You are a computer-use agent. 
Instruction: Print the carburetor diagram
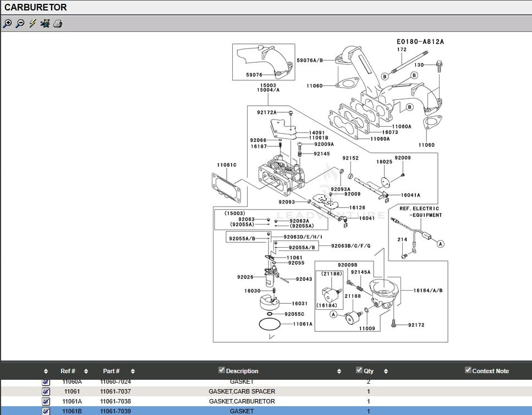[58, 23]
